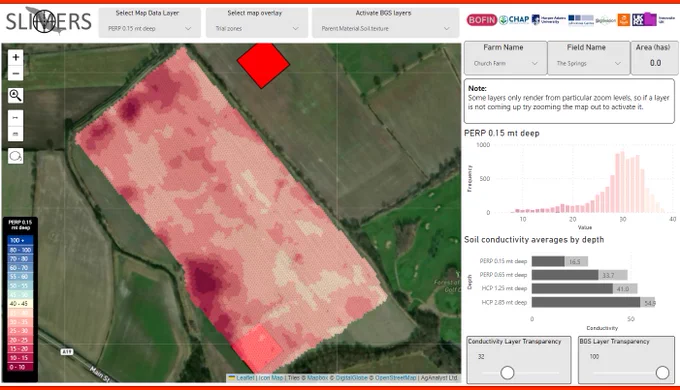Zoom in on the map with plus button
This screenshot has width=680, height=390.
[x=16, y=57]
